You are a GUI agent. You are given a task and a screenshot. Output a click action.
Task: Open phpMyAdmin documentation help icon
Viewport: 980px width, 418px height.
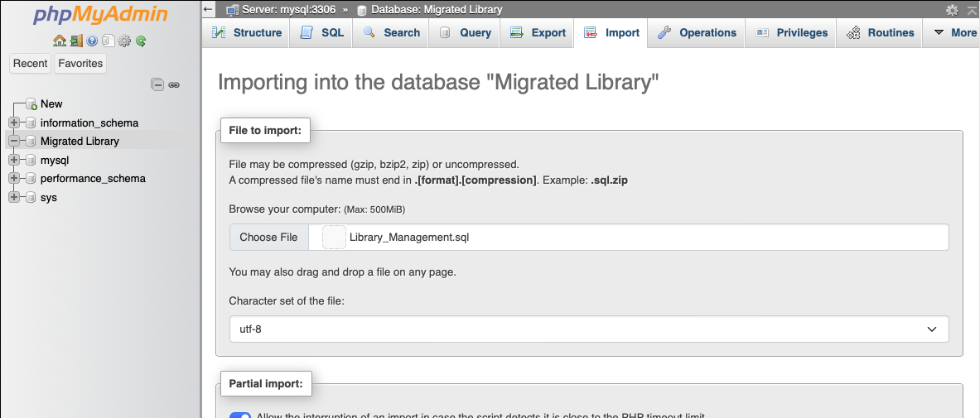coord(92,41)
